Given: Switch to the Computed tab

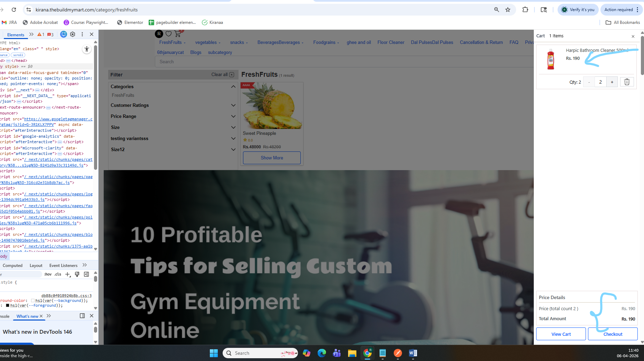Looking at the screenshot, I should point(12,266).
